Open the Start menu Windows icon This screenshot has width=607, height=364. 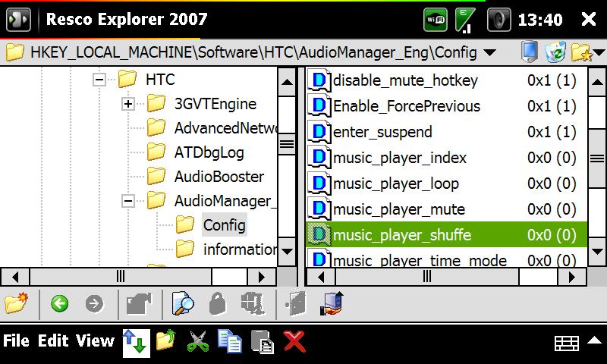[18, 20]
